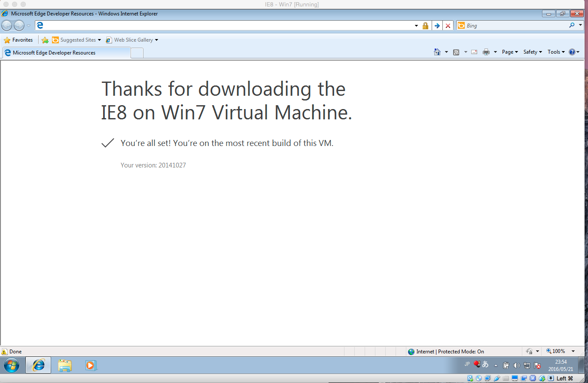Viewport: 588px width, 383px height.
Task: Open the Web Slice Gallery link
Action: click(132, 40)
